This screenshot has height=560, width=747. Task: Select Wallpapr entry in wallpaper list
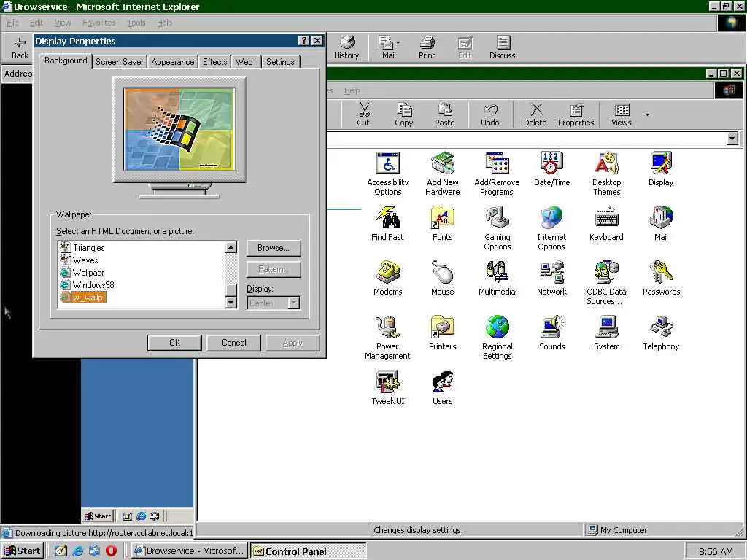[x=82, y=273]
